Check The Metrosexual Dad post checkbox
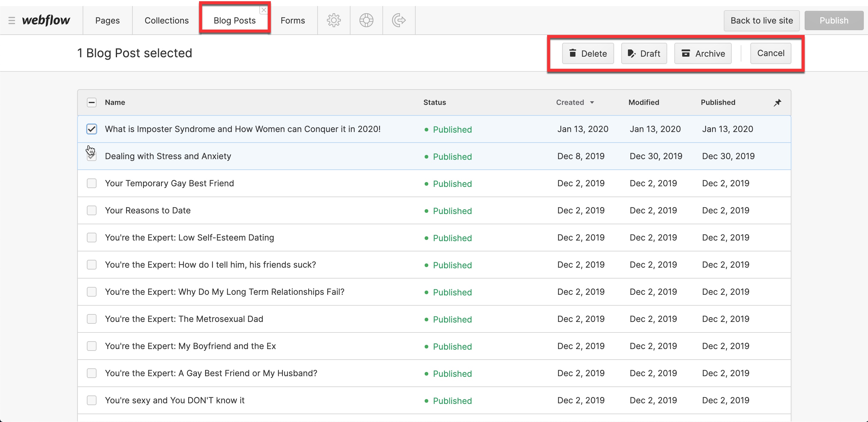The image size is (868, 422). click(91, 319)
